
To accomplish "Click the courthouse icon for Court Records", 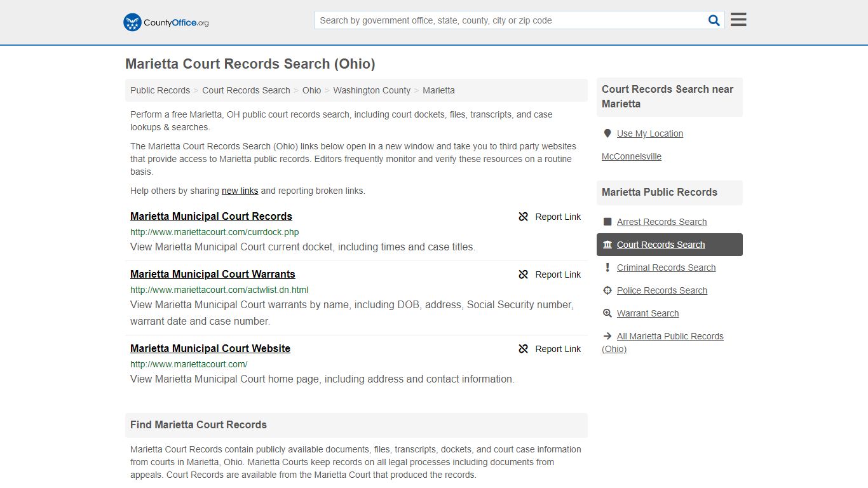I will point(607,245).
